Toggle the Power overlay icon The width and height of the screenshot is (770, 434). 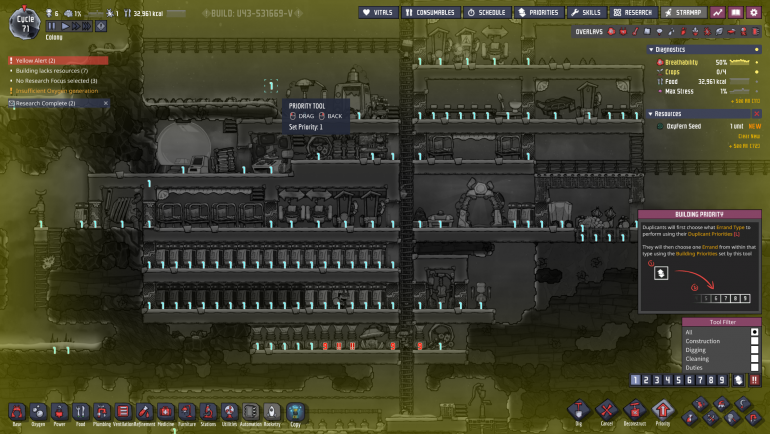(623, 31)
